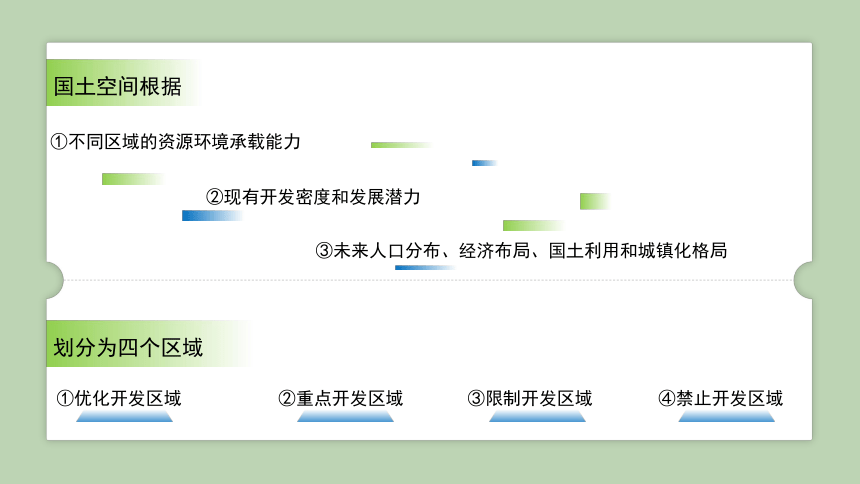
Task: Select the text ①不同区域的资源环境承载能力
Action: [x=176, y=142]
